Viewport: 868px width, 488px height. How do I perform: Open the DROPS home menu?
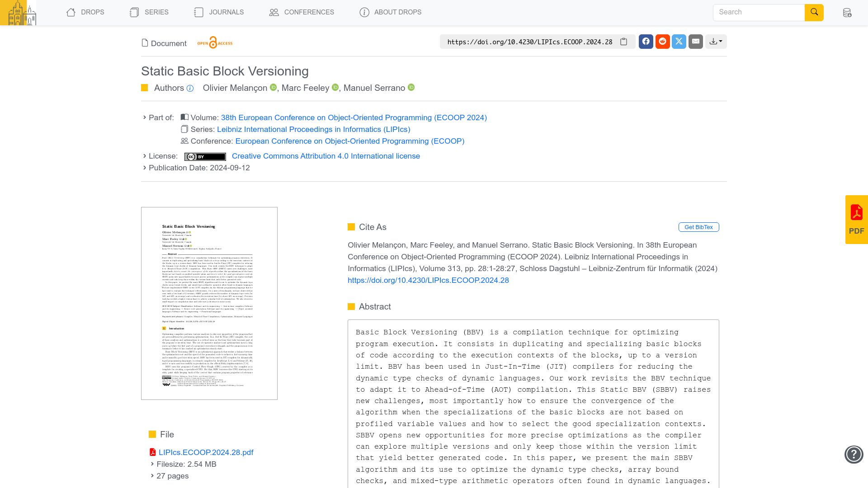pos(85,12)
